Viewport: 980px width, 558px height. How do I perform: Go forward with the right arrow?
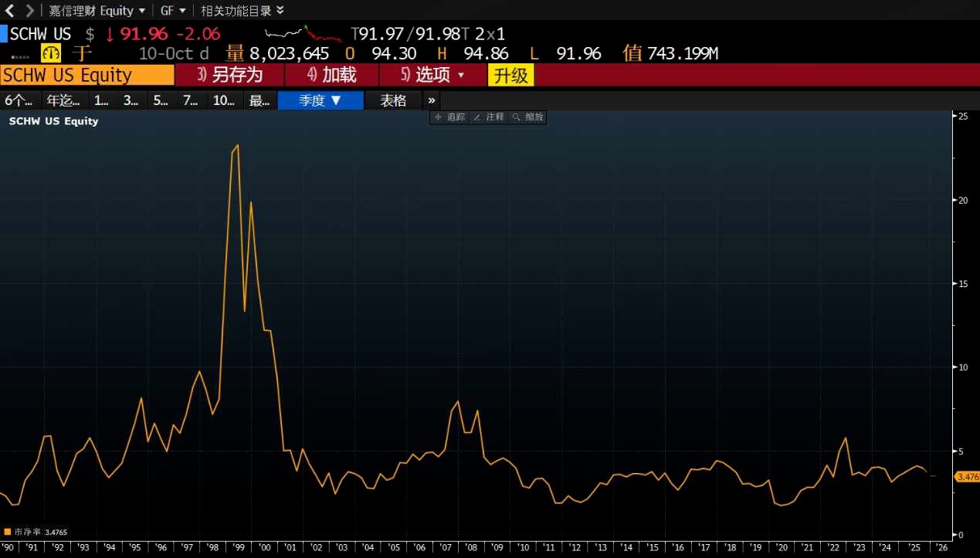[29, 11]
